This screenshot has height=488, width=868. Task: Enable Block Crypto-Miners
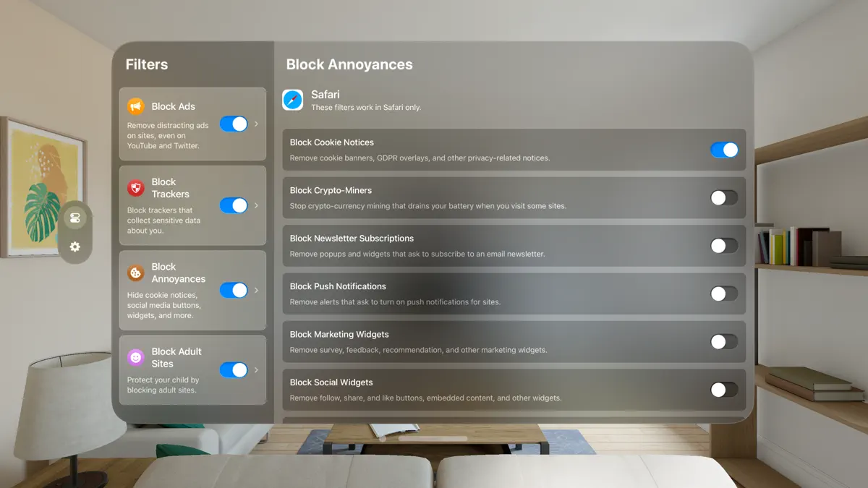click(x=724, y=197)
